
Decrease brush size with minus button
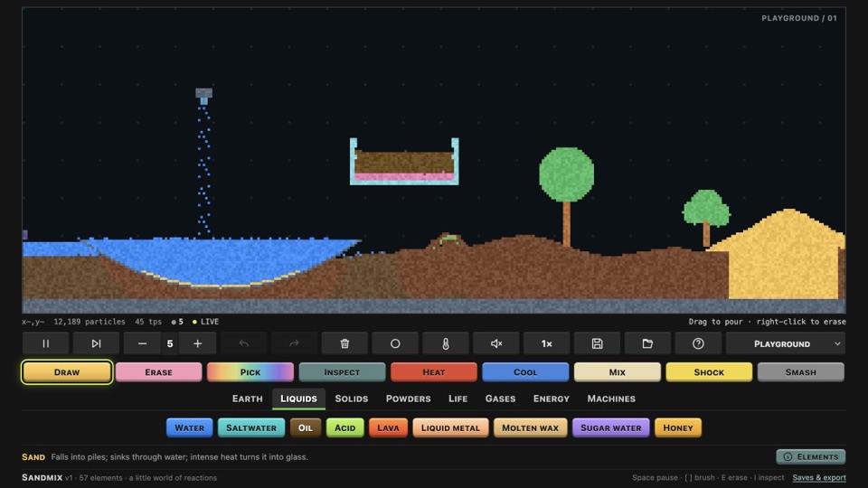[x=142, y=343]
